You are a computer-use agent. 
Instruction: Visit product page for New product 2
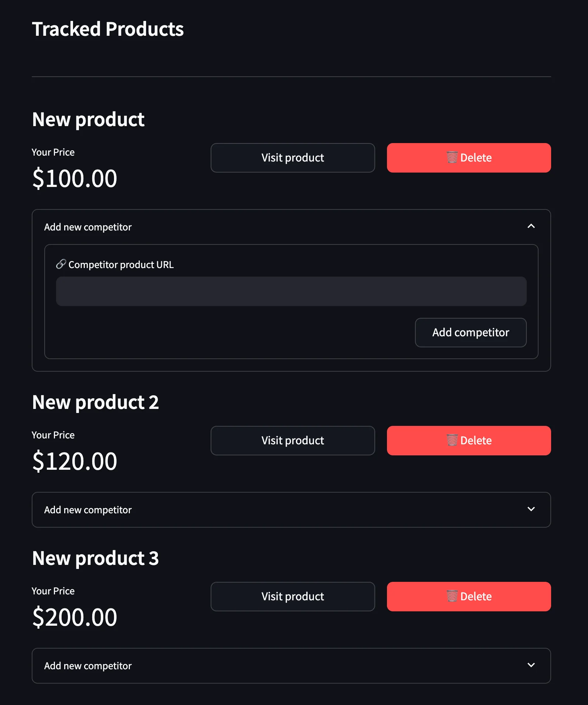click(x=293, y=440)
